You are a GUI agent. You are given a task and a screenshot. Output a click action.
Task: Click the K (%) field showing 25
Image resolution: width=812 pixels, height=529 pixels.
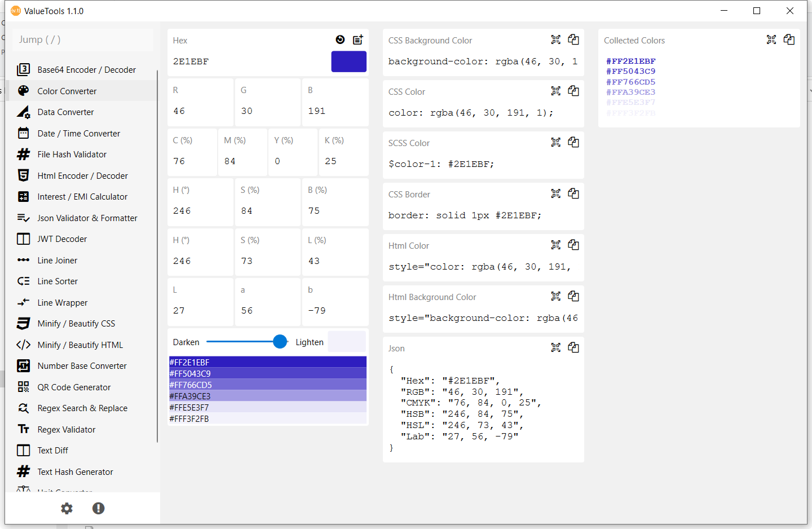(x=344, y=161)
